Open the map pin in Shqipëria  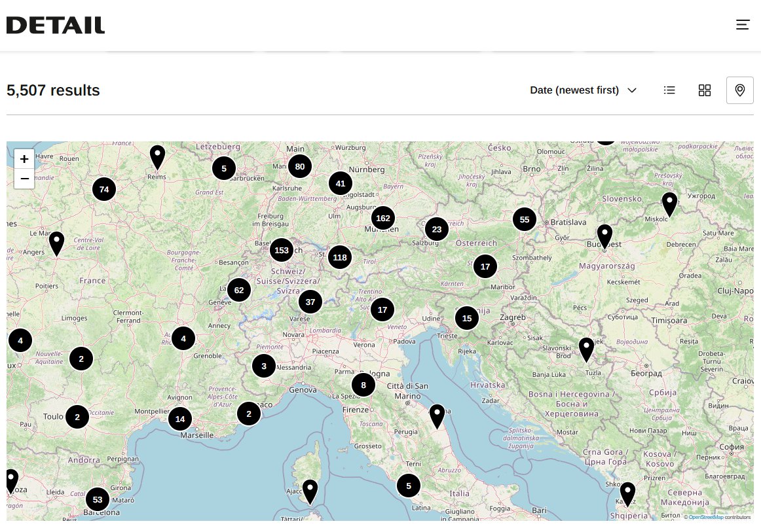[627, 494]
